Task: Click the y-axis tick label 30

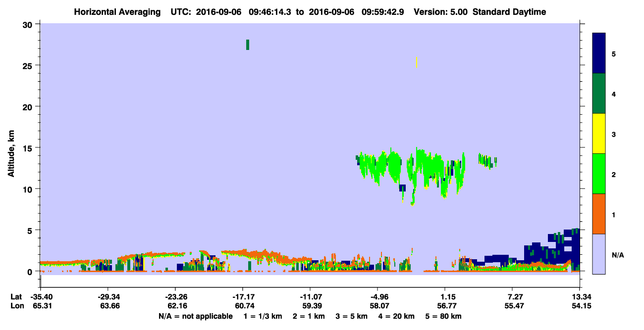Action: click(x=29, y=24)
